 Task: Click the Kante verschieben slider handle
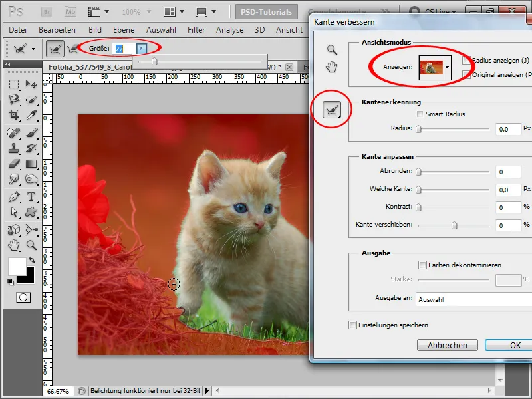coord(454,225)
